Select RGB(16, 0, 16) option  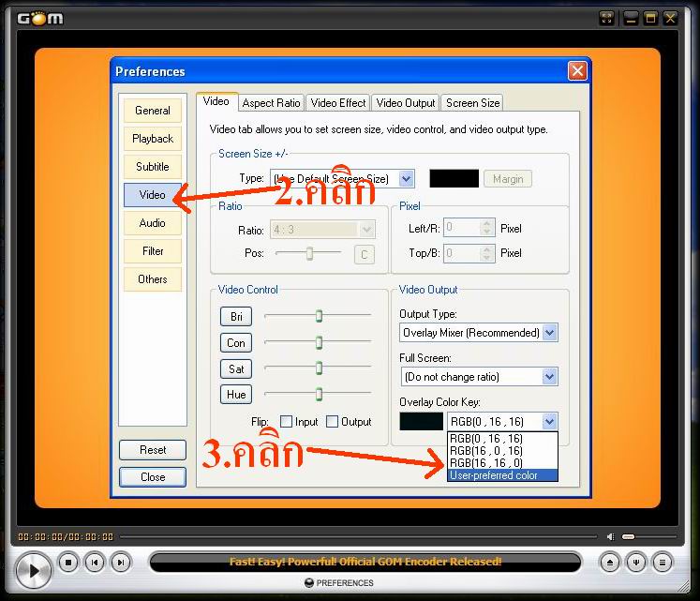(502, 450)
